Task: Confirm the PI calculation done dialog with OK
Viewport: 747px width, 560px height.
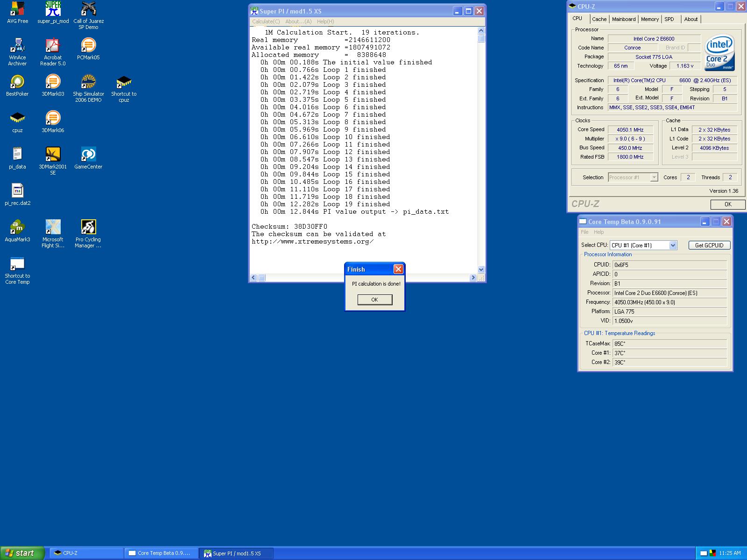Action: coord(374,300)
